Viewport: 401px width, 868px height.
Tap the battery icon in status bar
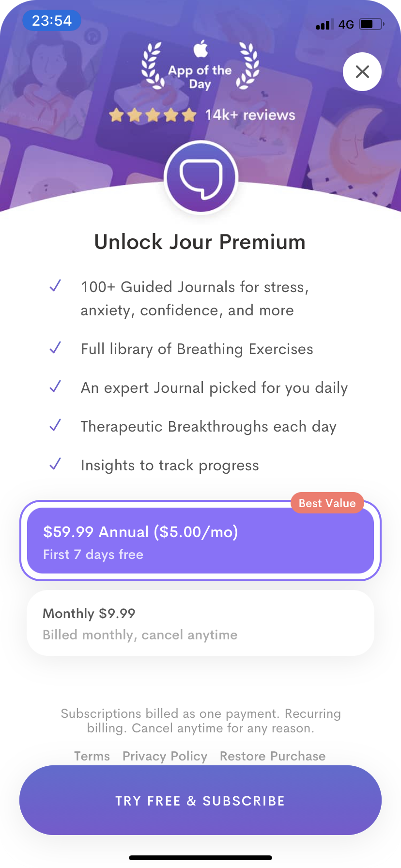371,24
